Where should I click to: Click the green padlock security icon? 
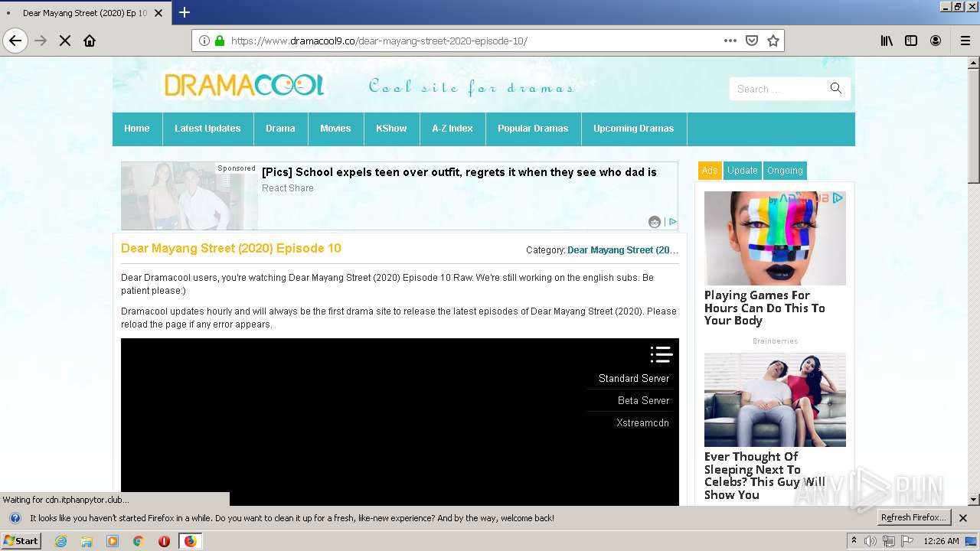[x=220, y=41]
